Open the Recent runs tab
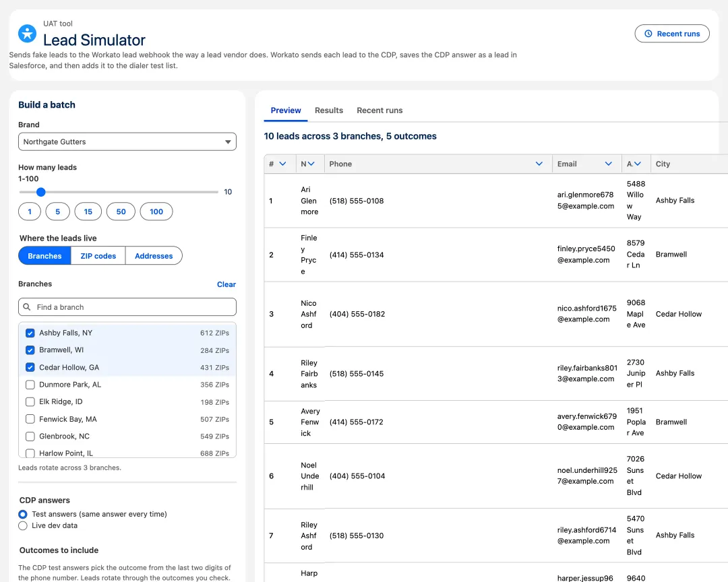 click(x=380, y=110)
